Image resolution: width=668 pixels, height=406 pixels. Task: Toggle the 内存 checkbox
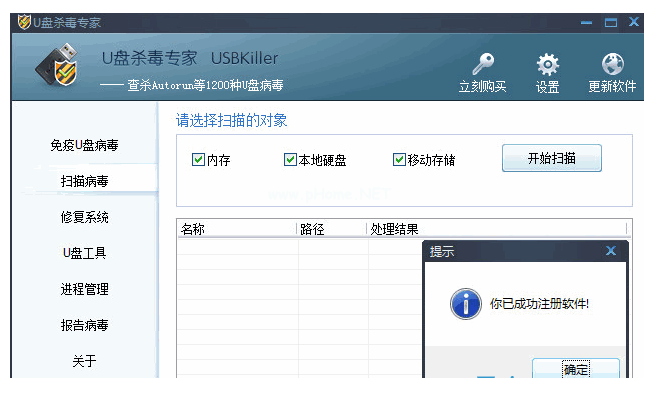[198, 159]
